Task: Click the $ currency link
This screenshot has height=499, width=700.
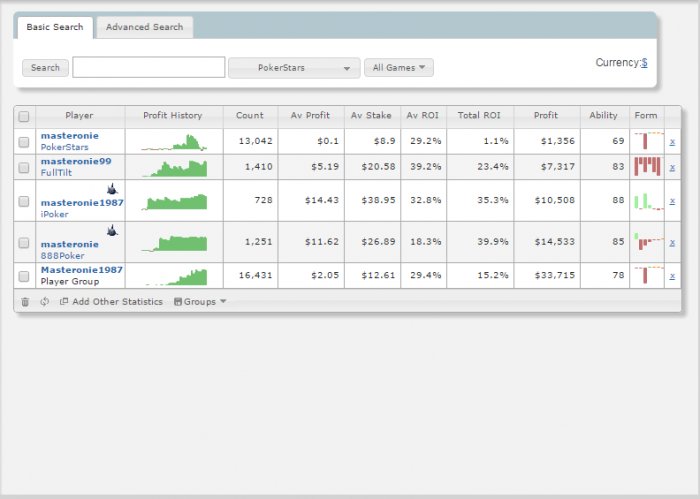Action: click(x=644, y=62)
